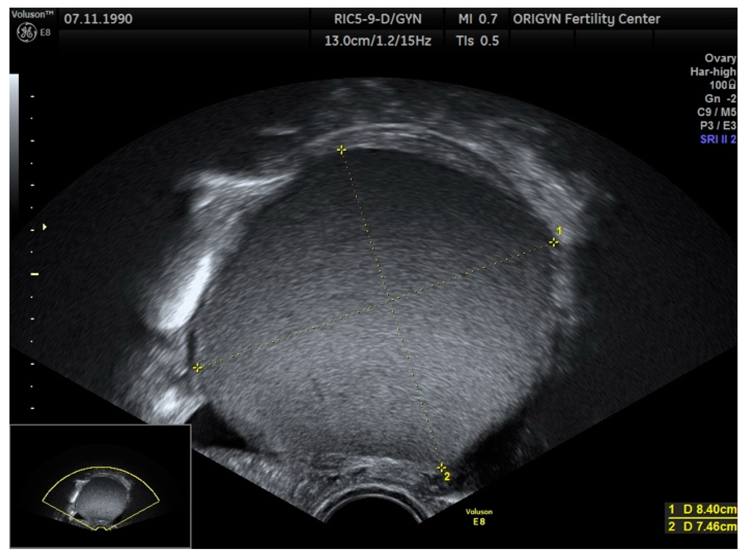Screen dimensions: 747x560
Task: Click the RIC5-9-D/GYN probe label
Action: pyautogui.click(x=377, y=19)
